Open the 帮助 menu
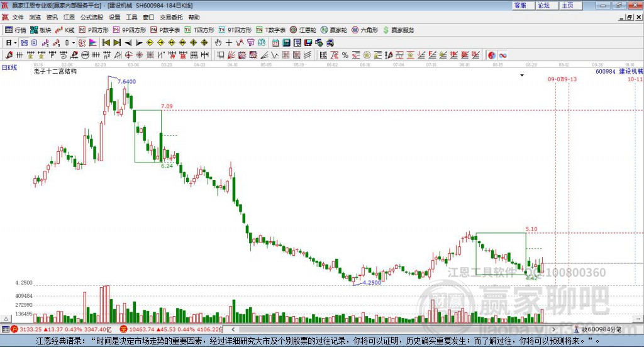Screen dimensions: 644x347 (x=194, y=17)
